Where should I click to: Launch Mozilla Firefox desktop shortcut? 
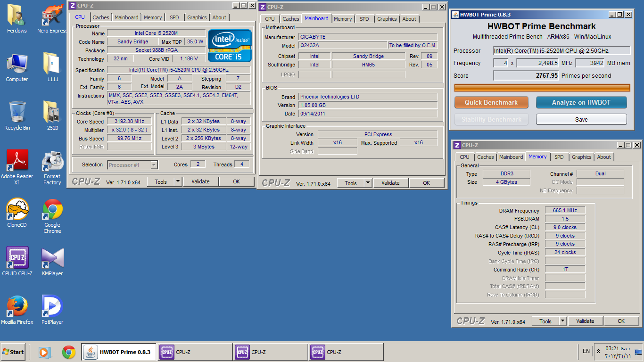(x=17, y=310)
